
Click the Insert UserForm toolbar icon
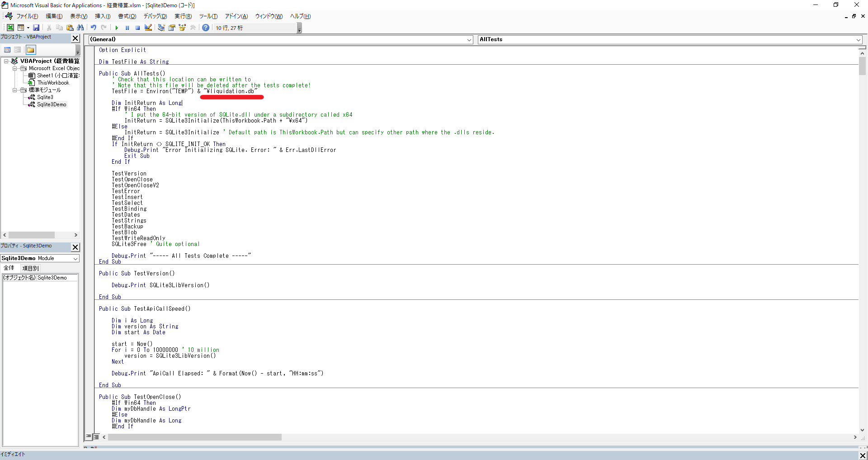pos(20,28)
